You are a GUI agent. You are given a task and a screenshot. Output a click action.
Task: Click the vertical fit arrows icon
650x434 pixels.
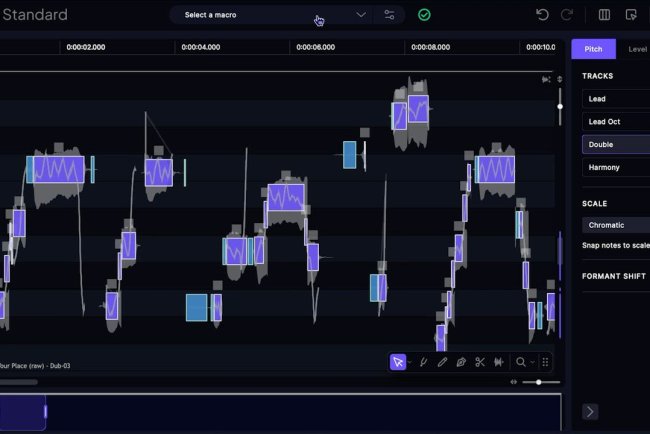coord(560,79)
